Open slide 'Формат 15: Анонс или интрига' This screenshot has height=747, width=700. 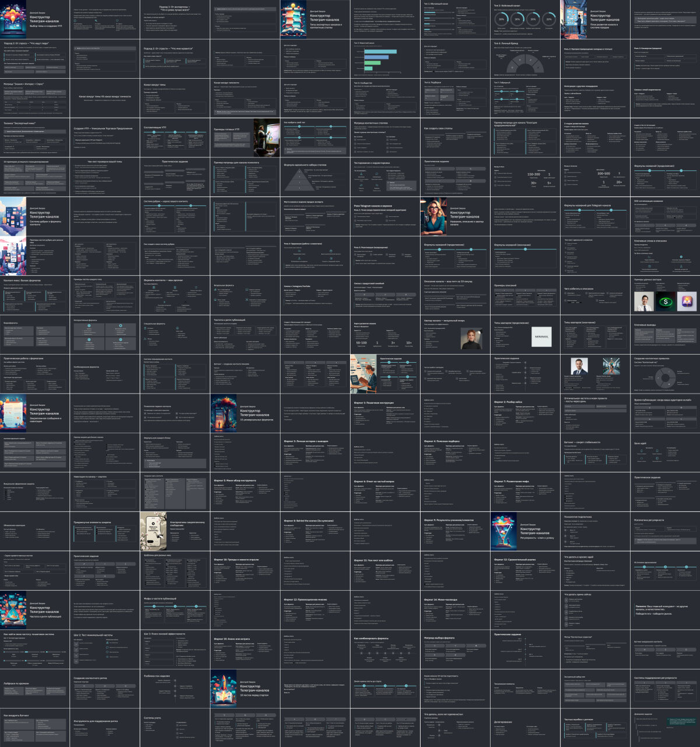click(x=245, y=649)
